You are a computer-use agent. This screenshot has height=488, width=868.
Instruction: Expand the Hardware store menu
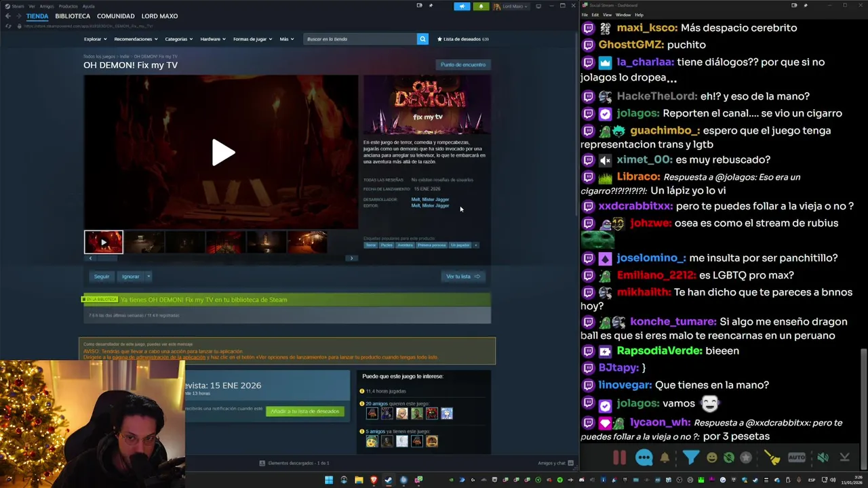click(213, 39)
